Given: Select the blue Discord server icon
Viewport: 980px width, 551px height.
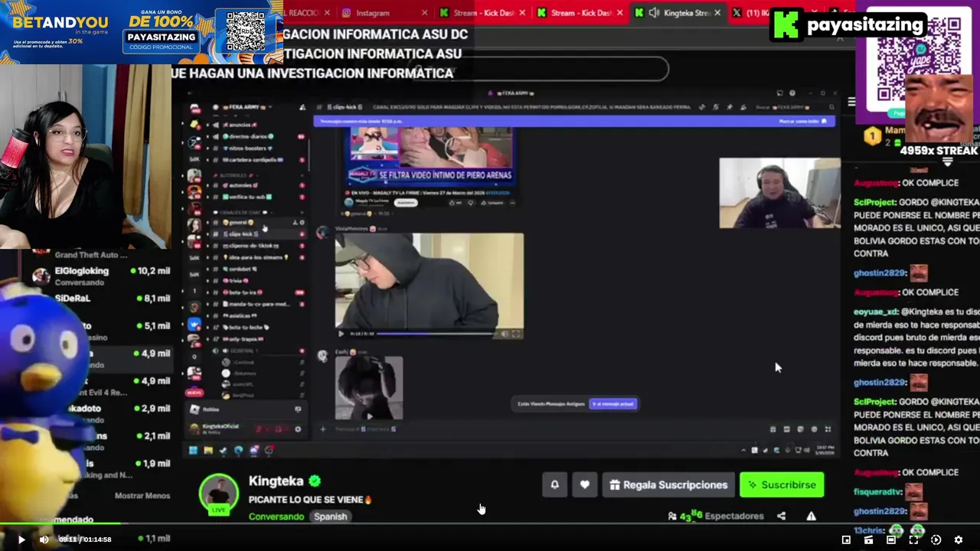Looking at the screenshot, I should click(x=194, y=324).
